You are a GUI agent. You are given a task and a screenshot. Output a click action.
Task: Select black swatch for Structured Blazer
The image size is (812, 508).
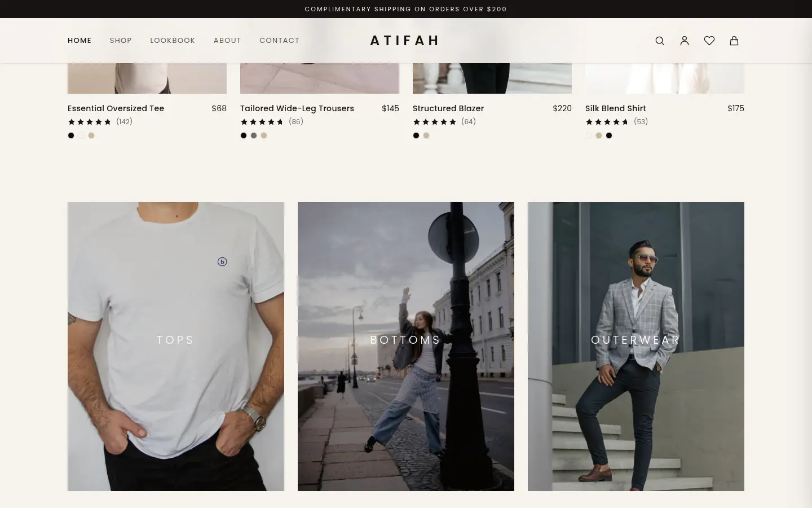click(x=416, y=135)
